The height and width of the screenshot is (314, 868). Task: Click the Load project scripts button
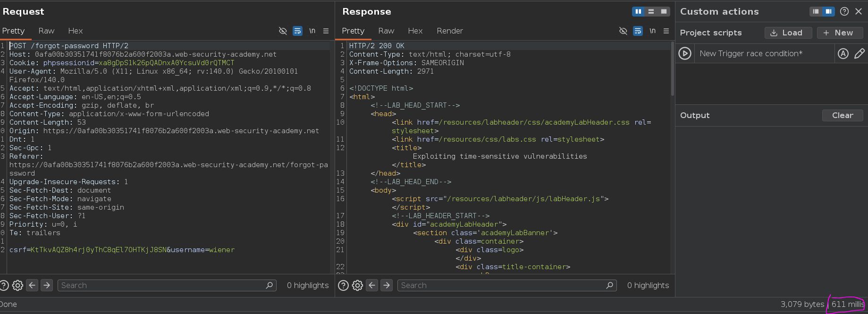[788, 33]
